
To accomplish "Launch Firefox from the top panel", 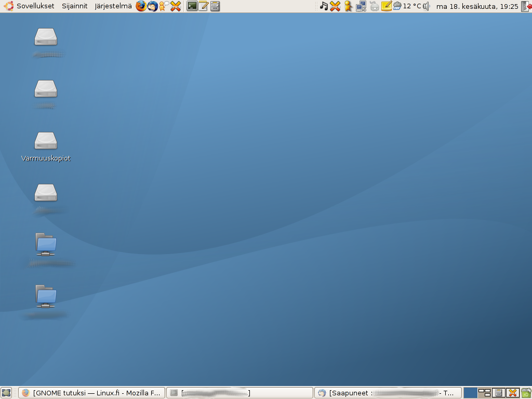I will pyautogui.click(x=141, y=6).
